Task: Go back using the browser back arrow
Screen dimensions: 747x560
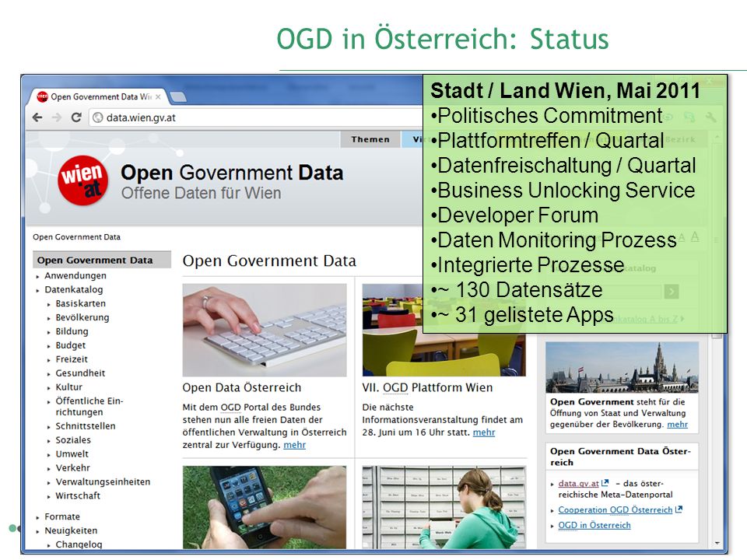Action: [37, 117]
